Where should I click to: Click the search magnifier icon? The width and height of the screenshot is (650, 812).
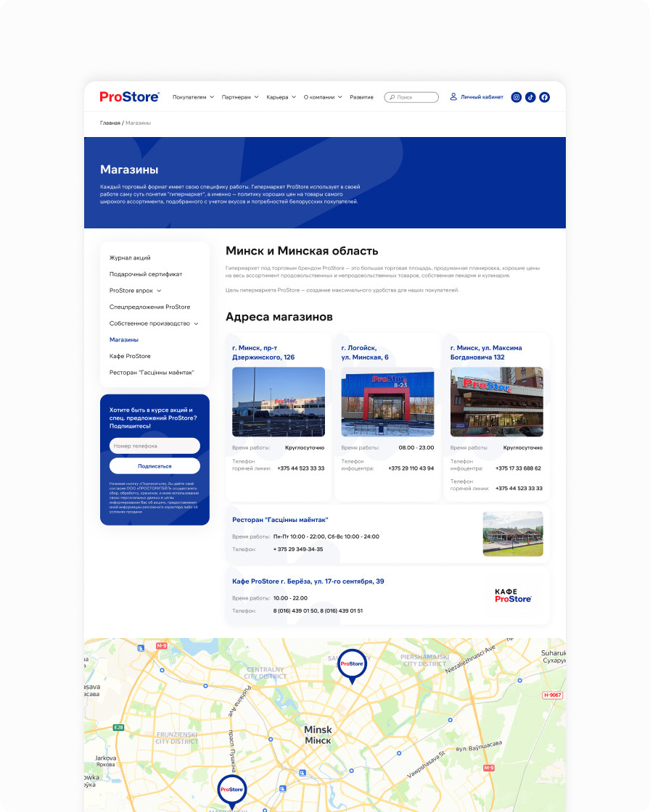click(x=392, y=97)
